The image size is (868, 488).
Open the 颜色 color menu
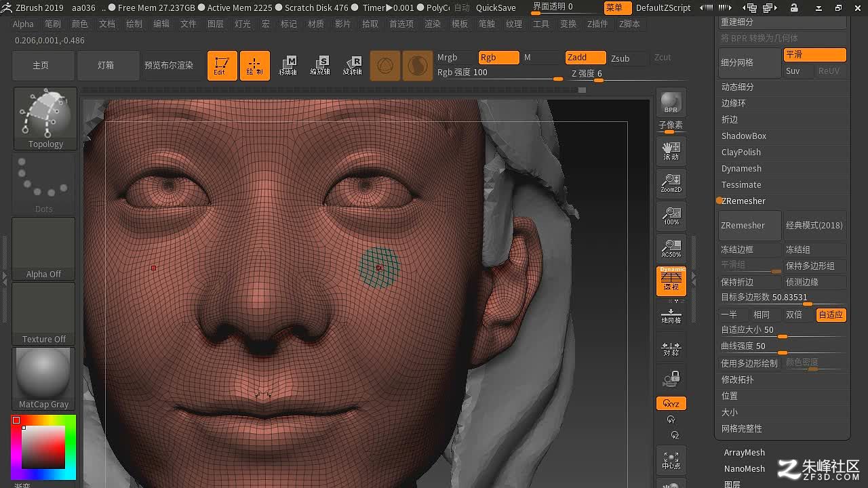click(x=80, y=24)
